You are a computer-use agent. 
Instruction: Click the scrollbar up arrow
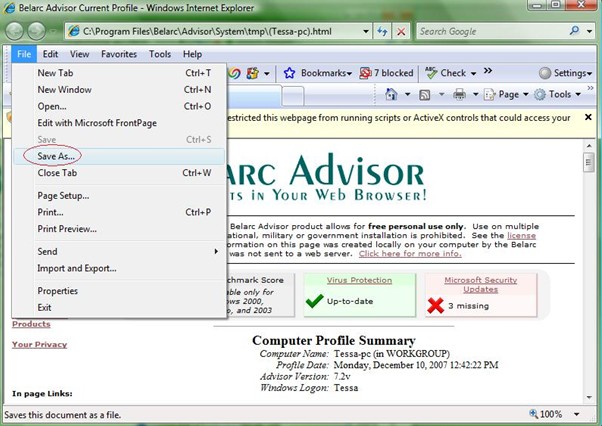(x=589, y=145)
